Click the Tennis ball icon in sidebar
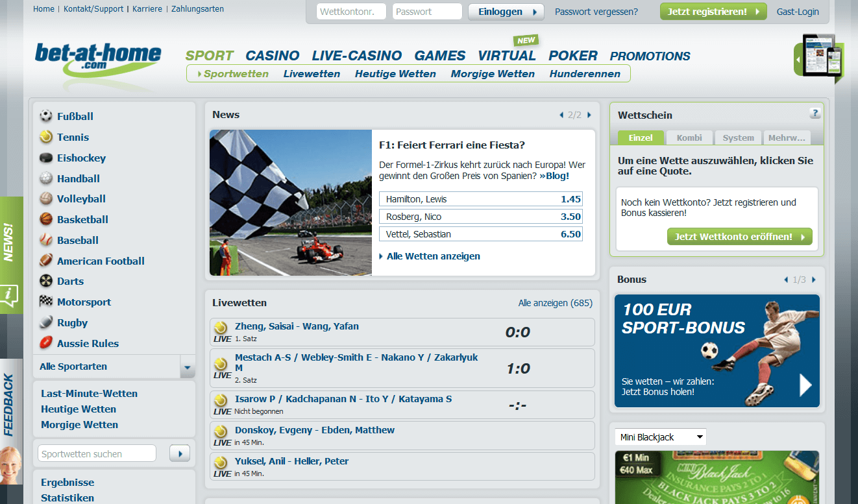Image resolution: width=858 pixels, height=504 pixels. pyautogui.click(x=46, y=137)
